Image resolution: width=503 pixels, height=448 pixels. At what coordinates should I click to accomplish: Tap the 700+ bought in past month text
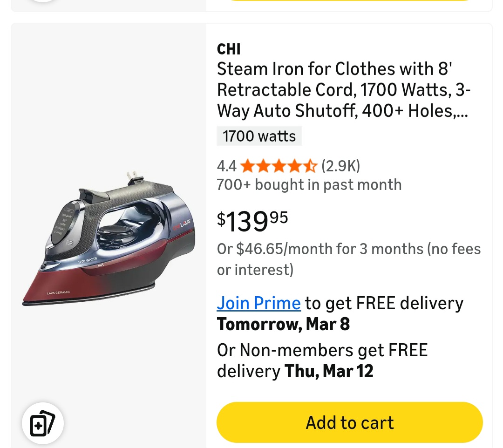pos(309,185)
